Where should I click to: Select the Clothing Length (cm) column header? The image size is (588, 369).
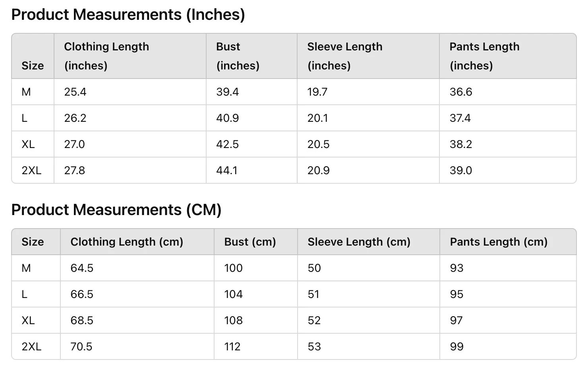[127, 242]
